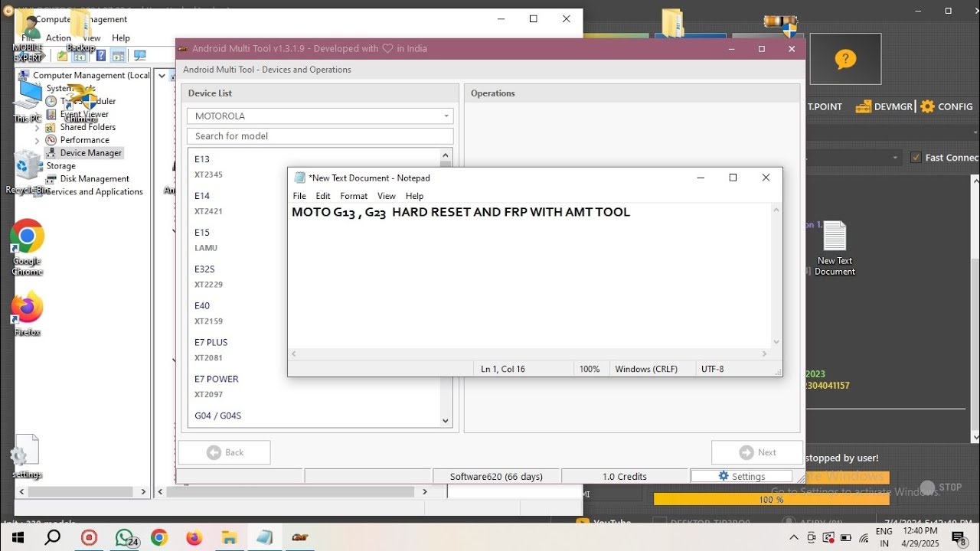Expand the Performance tree node
Screen dimensions: 980x551
point(37,141)
